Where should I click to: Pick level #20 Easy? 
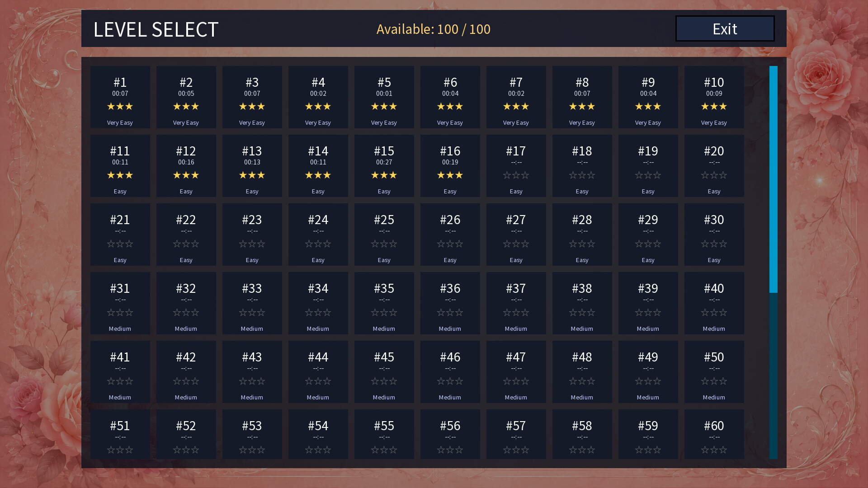click(x=714, y=166)
